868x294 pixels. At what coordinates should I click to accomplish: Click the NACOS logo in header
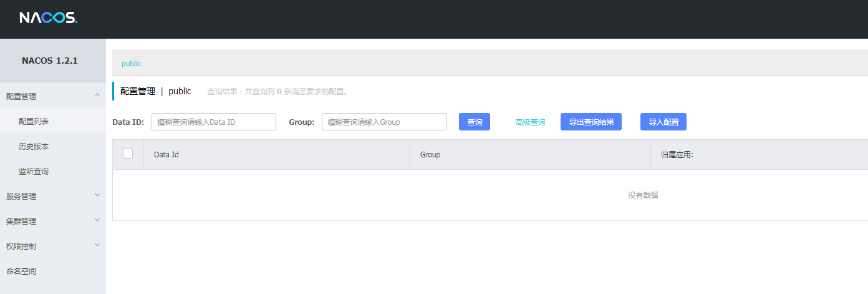tap(49, 18)
